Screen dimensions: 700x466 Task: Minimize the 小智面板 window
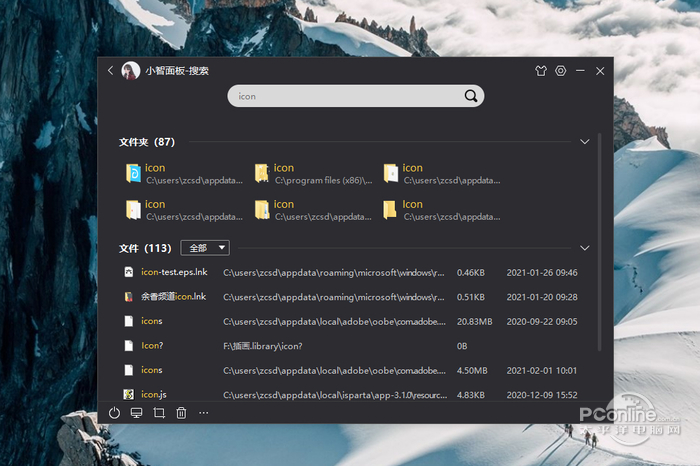point(580,71)
